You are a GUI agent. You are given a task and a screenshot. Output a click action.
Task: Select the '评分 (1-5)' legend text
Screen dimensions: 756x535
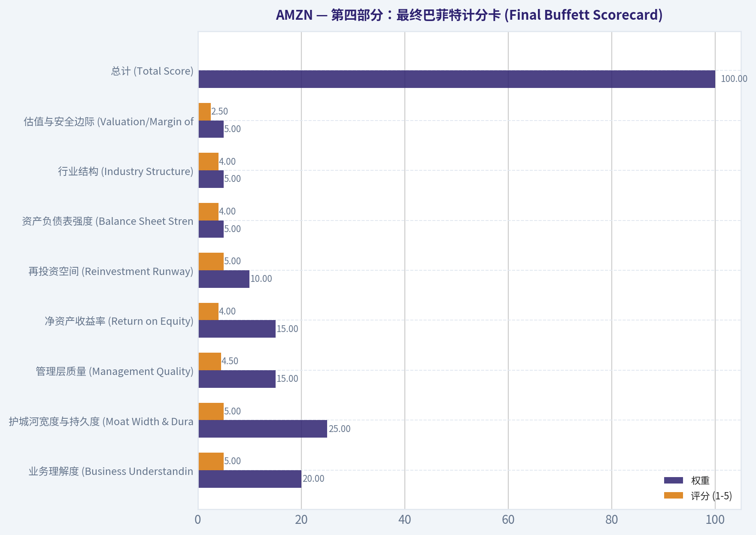pyautogui.click(x=711, y=496)
